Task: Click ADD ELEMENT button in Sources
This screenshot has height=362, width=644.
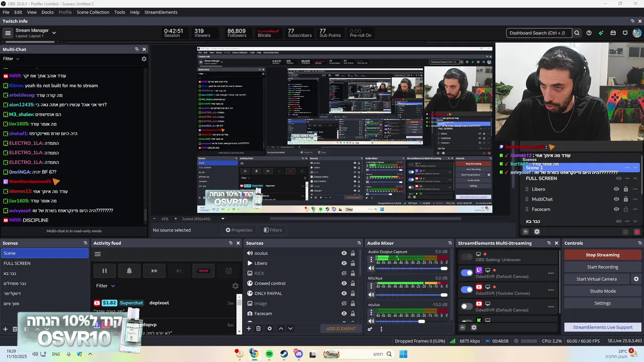Action: click(341, 329)
